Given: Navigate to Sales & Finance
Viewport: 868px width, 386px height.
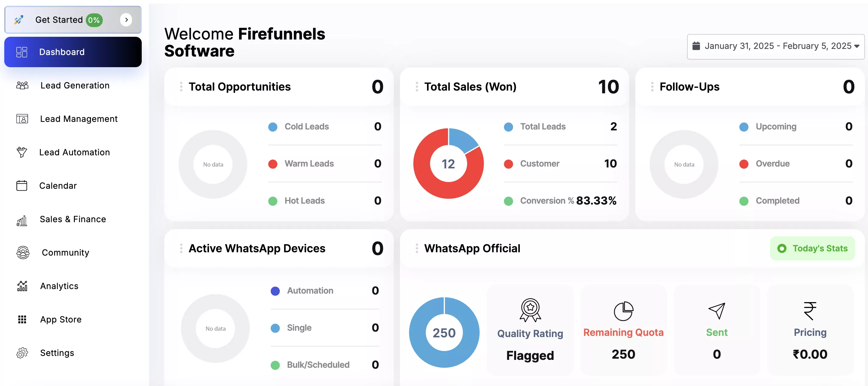Looking at the screenshot, I should 73,219.
